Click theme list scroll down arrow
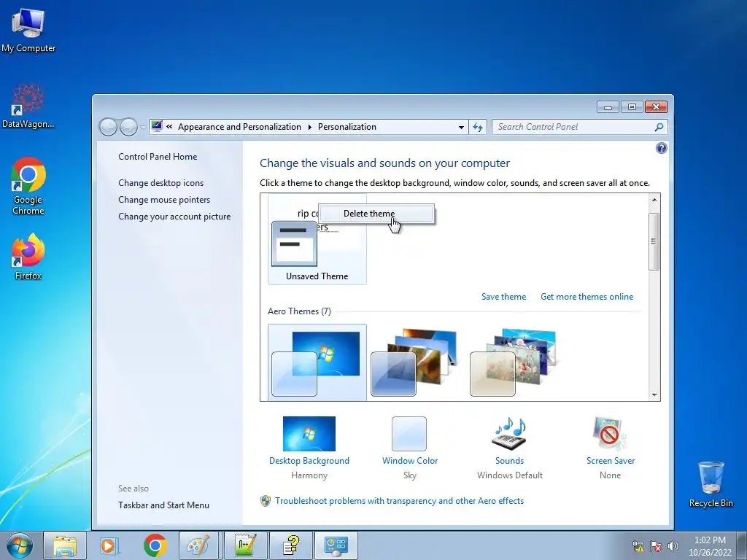747x560 pixels. click(x=654, y=394)
